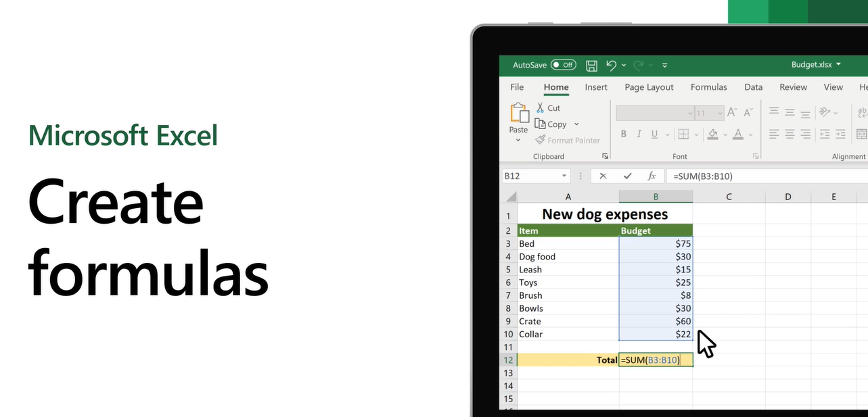Confirm formula with the checkmark icon
868x417 pixels.
(626, 176)
